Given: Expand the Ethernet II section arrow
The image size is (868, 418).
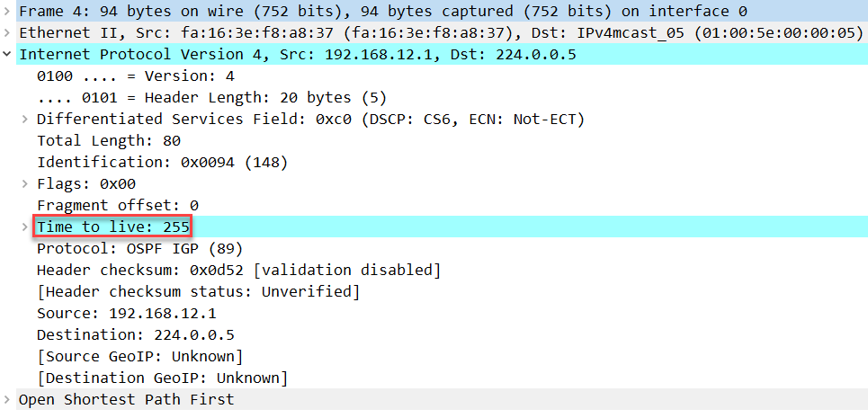Looking at the screenshot, I should (x=6, y=32).
